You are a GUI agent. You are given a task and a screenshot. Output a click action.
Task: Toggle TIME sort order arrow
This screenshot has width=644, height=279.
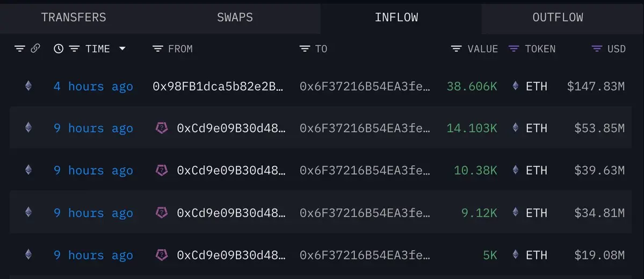click(122, 48)
